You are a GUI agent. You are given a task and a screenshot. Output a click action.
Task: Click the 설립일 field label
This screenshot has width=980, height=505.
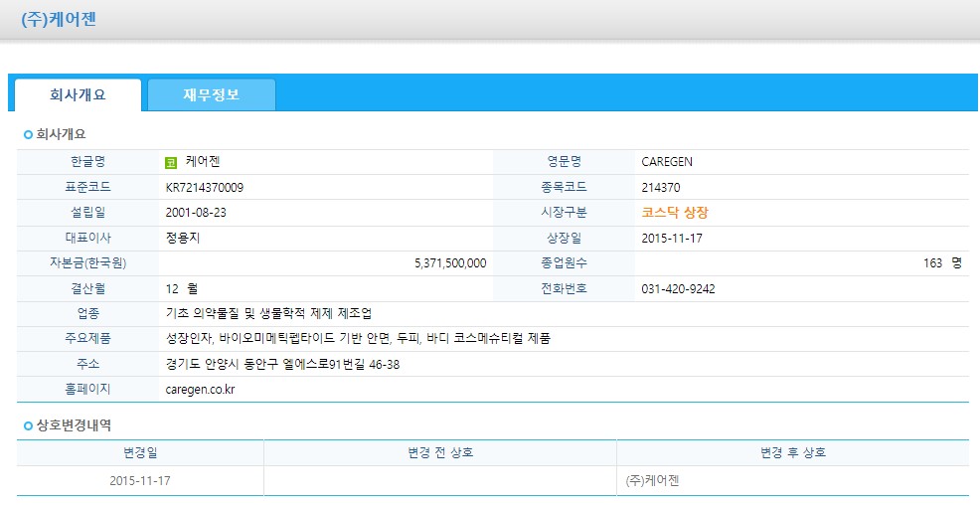[88, 213]
